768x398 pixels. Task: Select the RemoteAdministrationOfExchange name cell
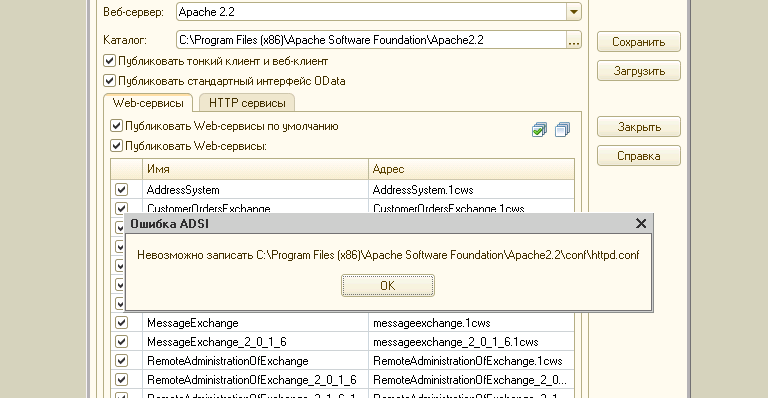tap(255, 360)
